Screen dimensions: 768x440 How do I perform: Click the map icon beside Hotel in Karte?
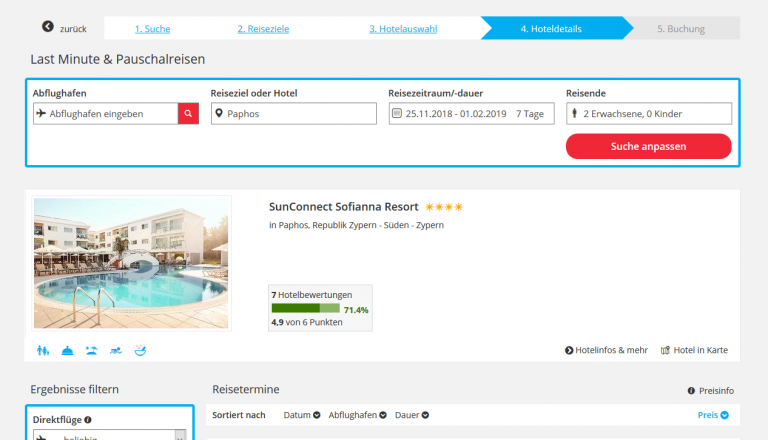coord(665,350)
